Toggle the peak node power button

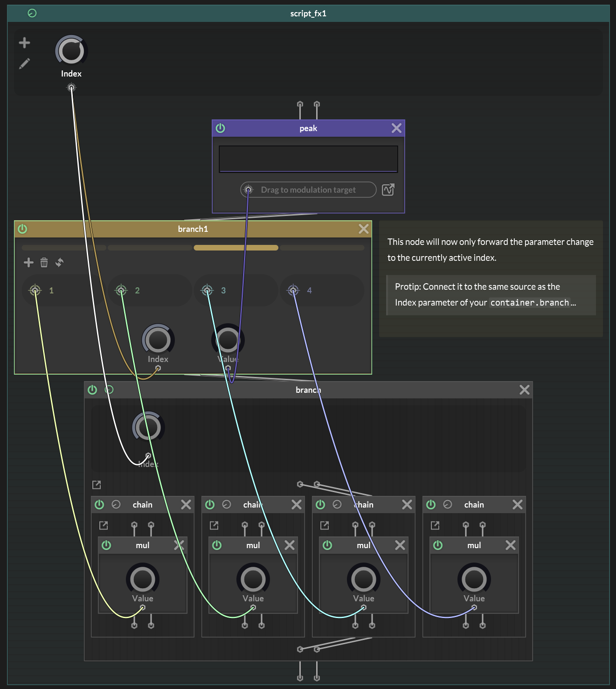(221, 128)
